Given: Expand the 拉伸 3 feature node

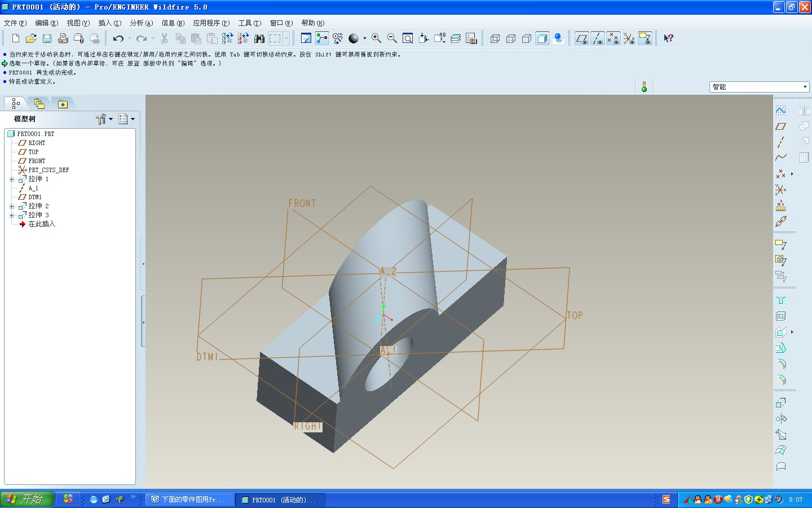Looking at the screenshot, I should (12, 215).
